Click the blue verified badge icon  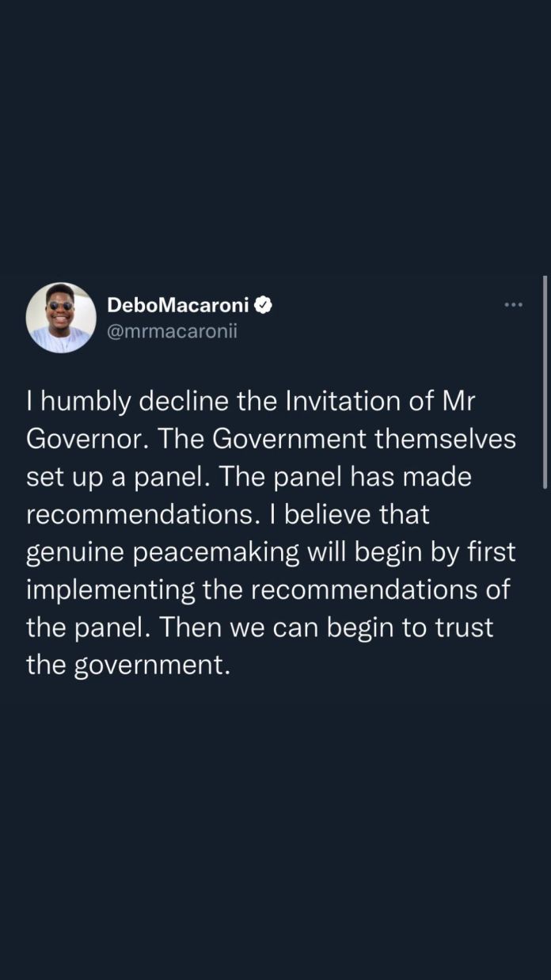(264, 304)
